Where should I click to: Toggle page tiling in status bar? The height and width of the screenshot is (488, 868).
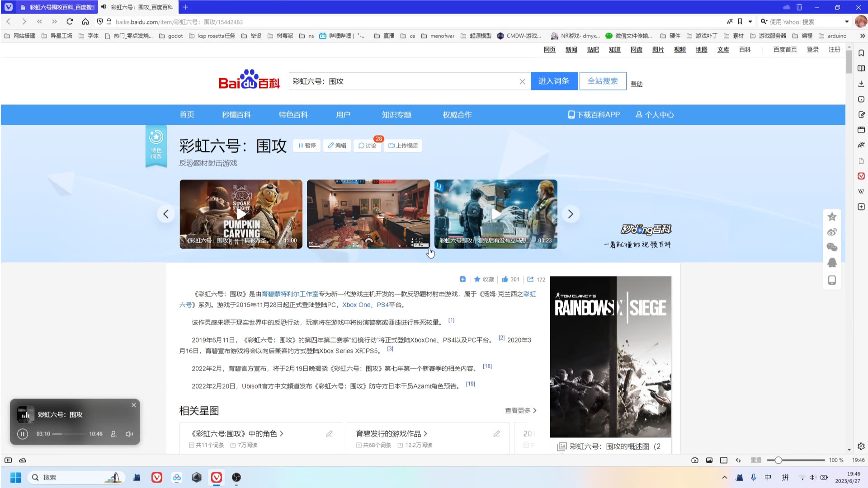[x=724, y=460]
